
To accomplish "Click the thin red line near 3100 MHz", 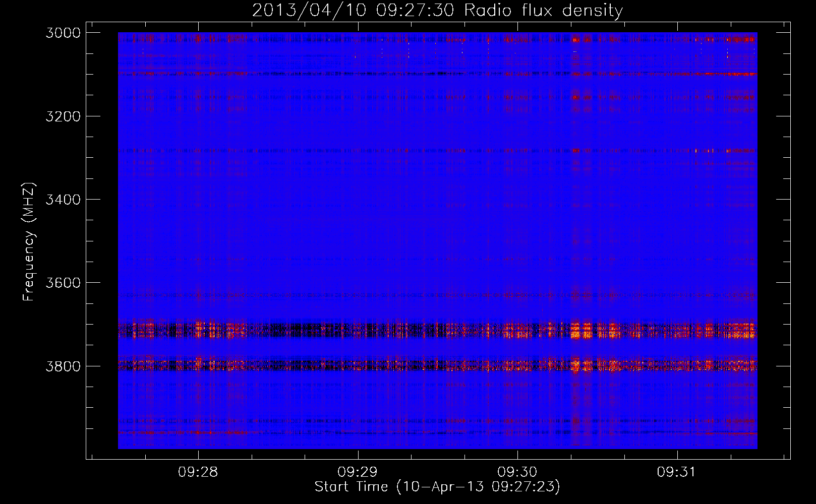I will (437, 74).
